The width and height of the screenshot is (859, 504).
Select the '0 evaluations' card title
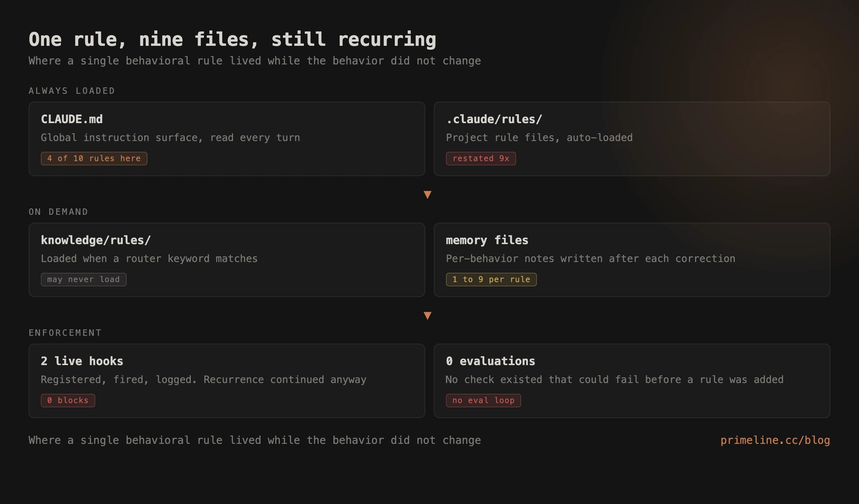(490, 361)
